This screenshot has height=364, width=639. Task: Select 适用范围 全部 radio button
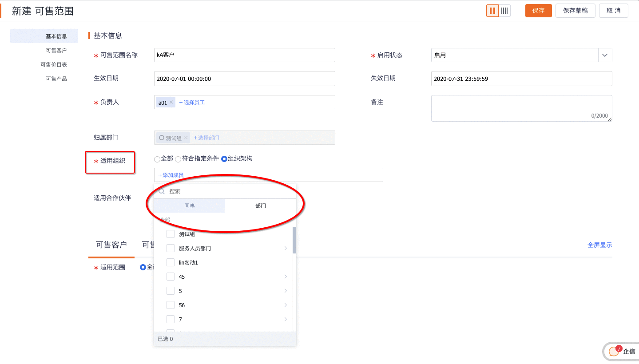click(x=143, y=267)
